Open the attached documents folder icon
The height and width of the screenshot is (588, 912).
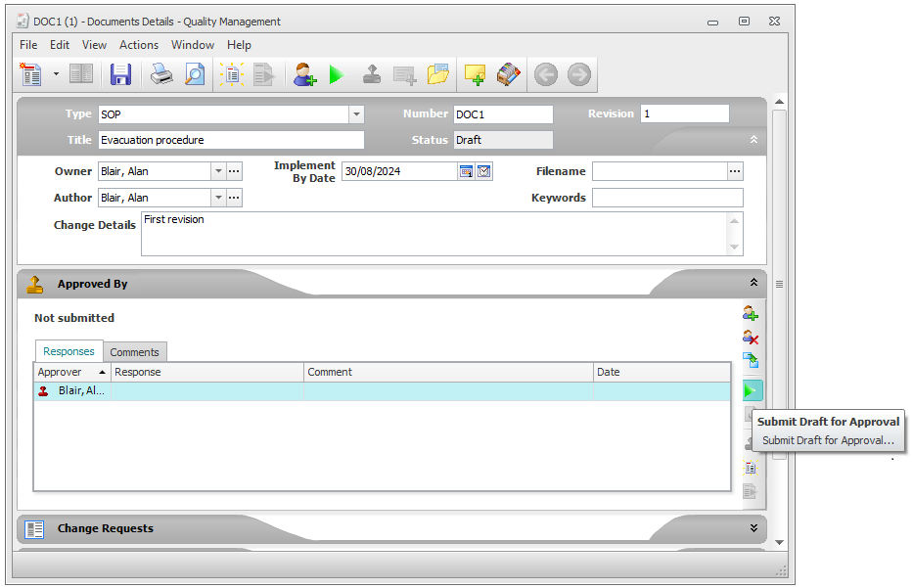(437, 74)
